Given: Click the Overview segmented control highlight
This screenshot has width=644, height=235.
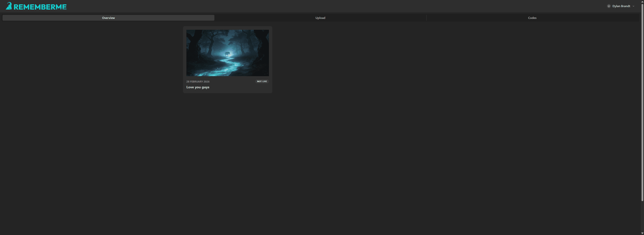Looking at the screenshot, I should click(x=108, y=18).
